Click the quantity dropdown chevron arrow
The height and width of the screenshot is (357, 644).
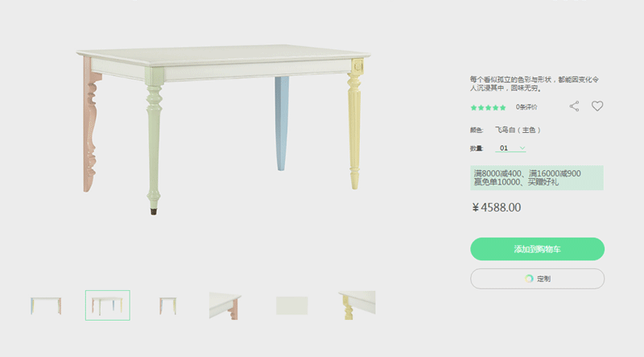click(522, 148)
